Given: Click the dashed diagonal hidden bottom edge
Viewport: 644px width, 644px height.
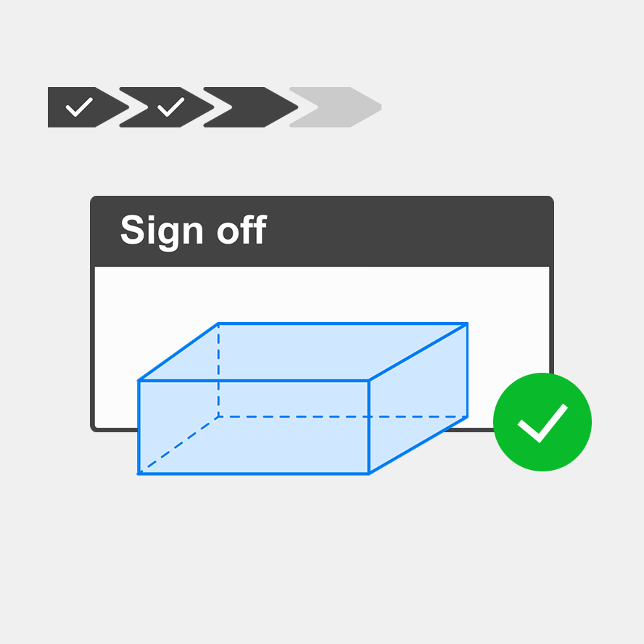Looking at the screenshot, I should 178,445.
